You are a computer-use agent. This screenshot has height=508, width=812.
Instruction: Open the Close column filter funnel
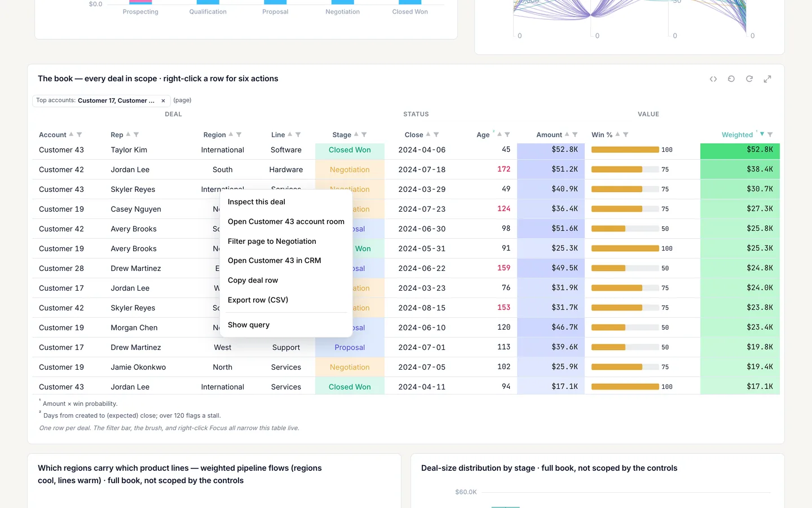(436, 134)
